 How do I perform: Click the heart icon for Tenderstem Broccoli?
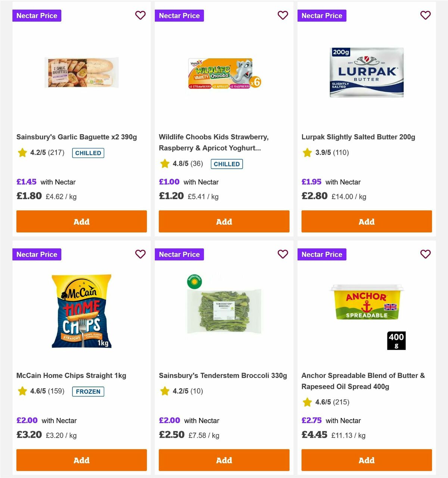coord(283,254)
